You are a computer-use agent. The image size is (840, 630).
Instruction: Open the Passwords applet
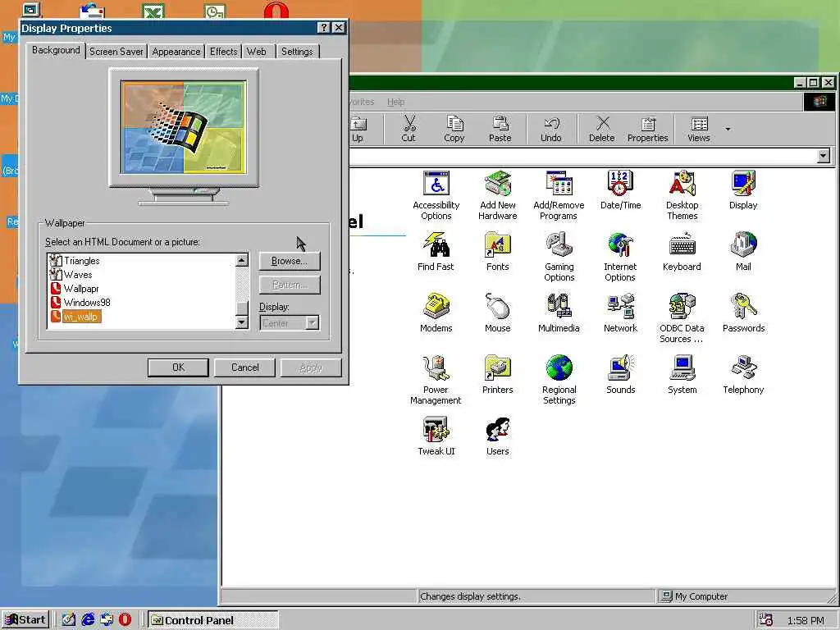743,313
